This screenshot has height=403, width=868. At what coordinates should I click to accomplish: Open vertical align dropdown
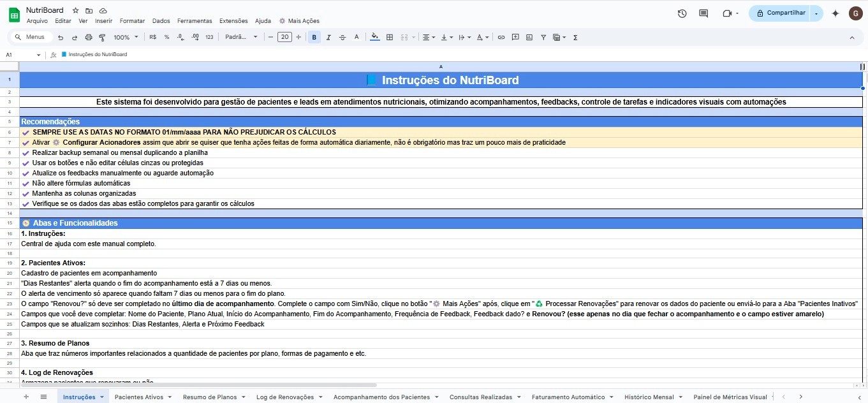tap(446, 38)
